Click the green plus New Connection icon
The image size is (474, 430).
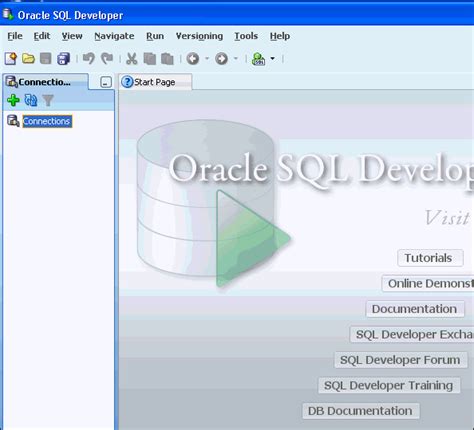[x=13, y=100]
